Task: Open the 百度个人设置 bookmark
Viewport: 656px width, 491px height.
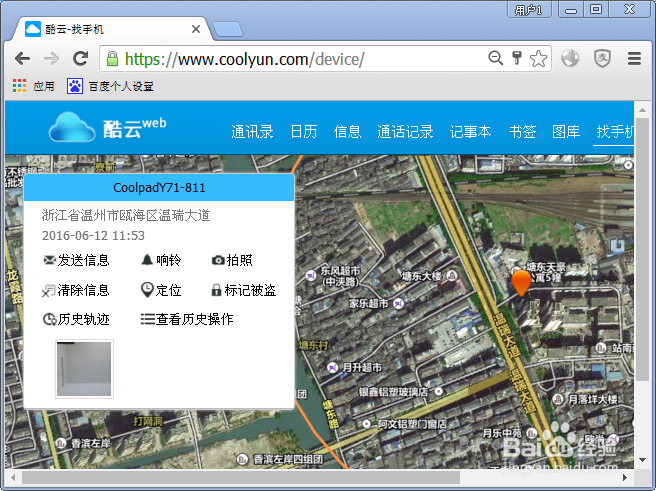Action: (110, 86)
